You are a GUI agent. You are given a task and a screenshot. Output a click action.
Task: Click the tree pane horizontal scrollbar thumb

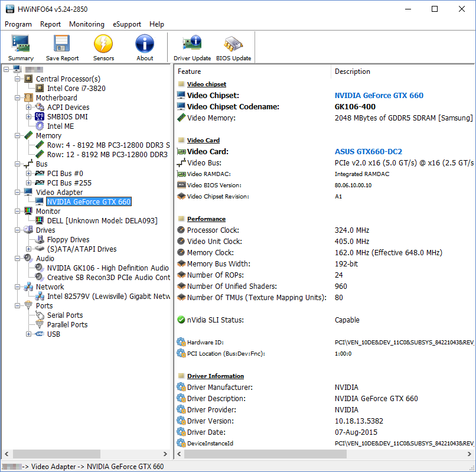[57, 454]
